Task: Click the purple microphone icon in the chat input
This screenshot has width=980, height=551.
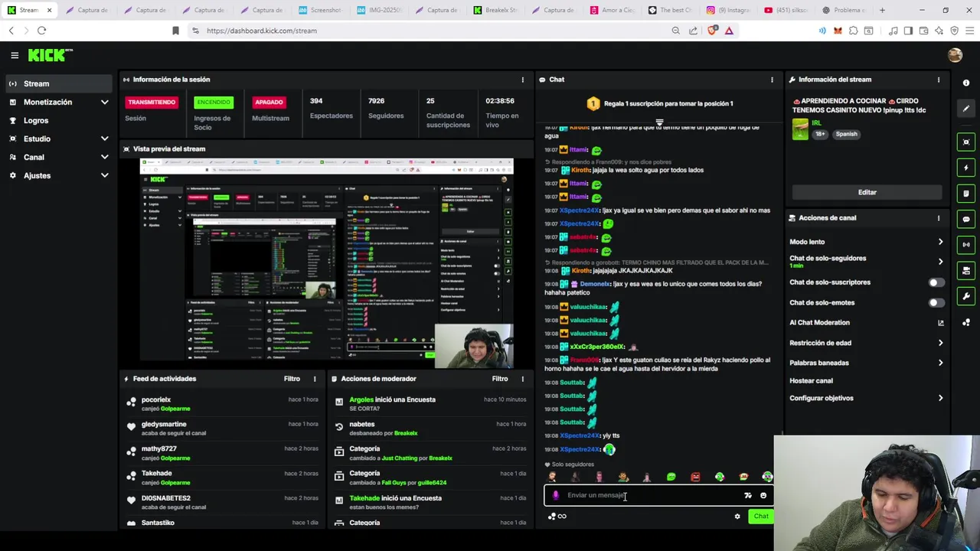Action: [556, 495]
